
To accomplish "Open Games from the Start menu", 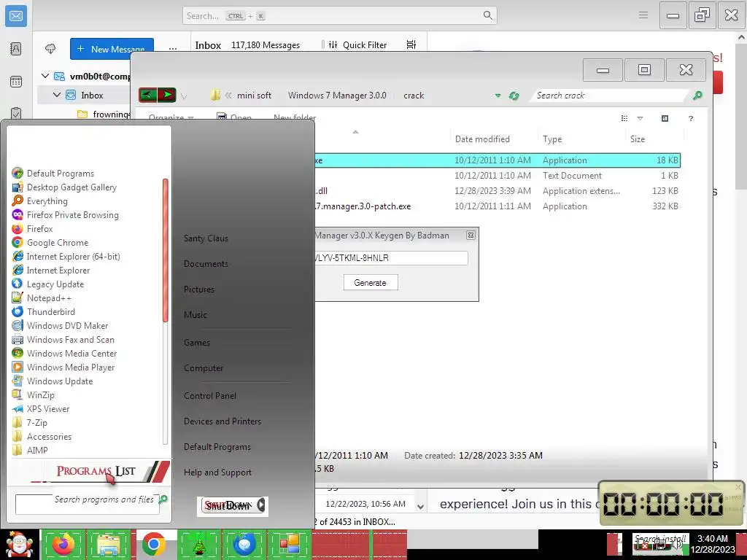I will pyautogui.click(x=197, y=343).
